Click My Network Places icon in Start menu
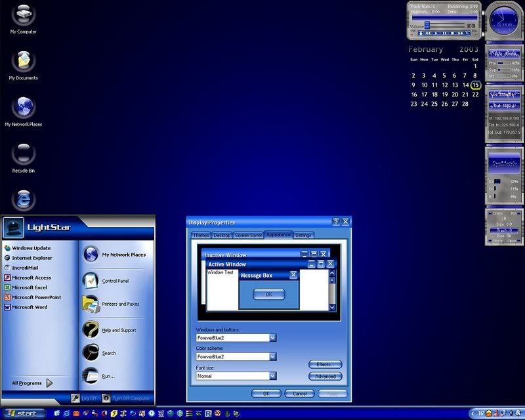The height and width of the screenshot is (420, 525). pos(91,254)
